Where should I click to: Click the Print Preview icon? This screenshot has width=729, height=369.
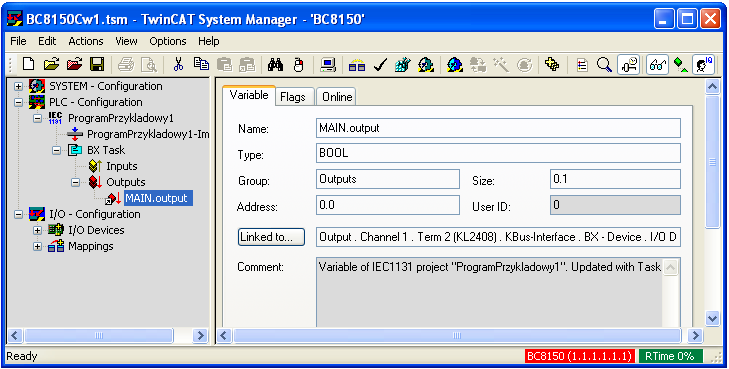[149, 64]
